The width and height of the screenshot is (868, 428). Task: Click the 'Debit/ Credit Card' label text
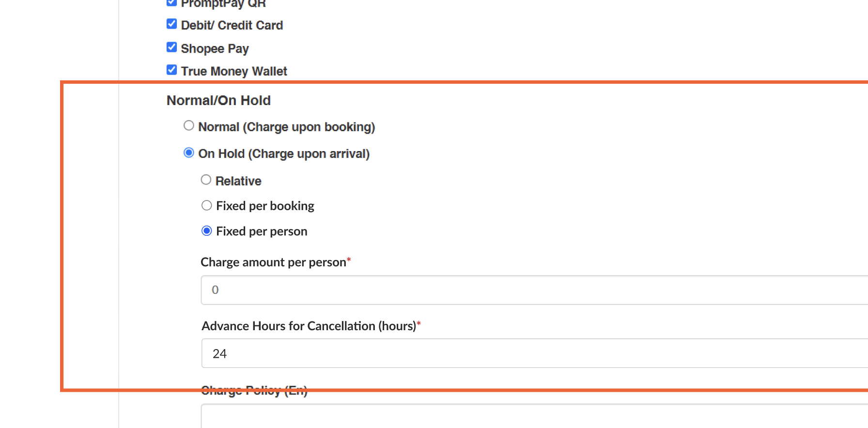(232, 25)
